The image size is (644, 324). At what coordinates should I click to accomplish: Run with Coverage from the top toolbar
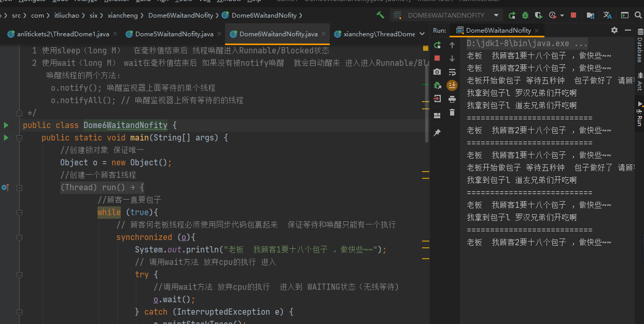[539, 16]
